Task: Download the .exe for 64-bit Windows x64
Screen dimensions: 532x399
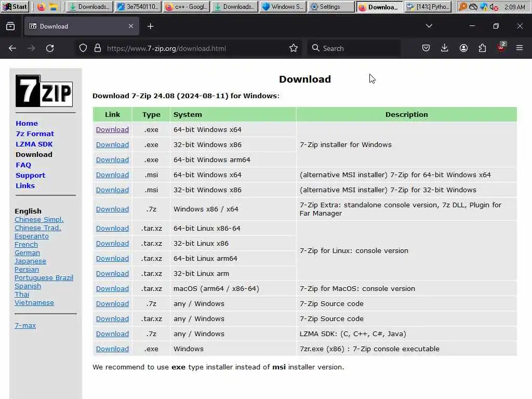Action: point(112,129)
